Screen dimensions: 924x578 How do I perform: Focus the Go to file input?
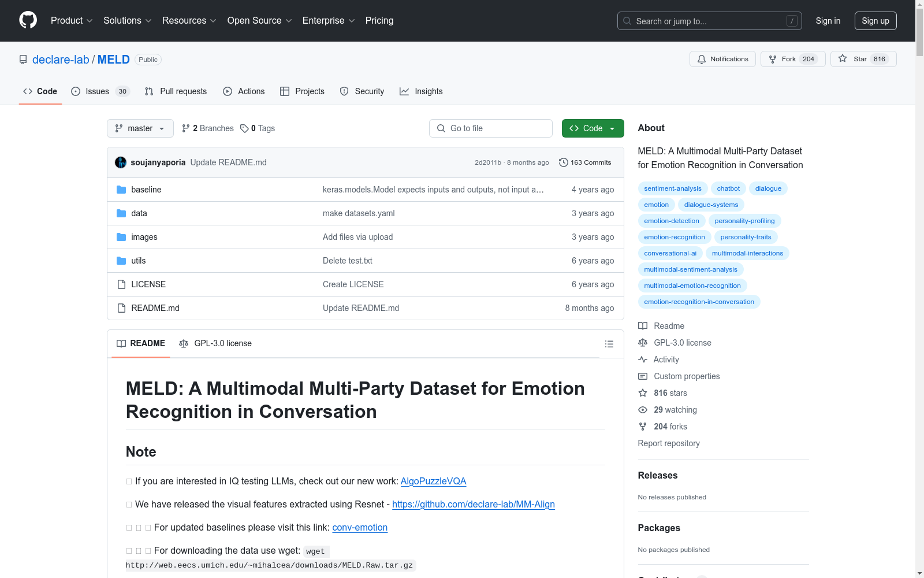click(x=491, y=128)
